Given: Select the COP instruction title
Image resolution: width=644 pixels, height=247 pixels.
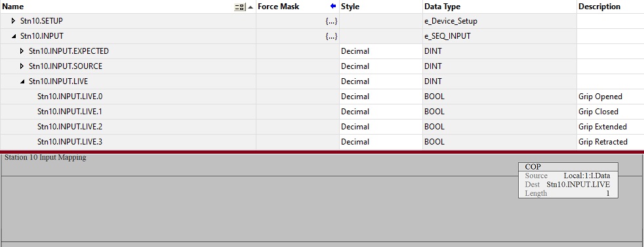Looking at the screenshot, I should pyautogui.click(x=533, y=167).
